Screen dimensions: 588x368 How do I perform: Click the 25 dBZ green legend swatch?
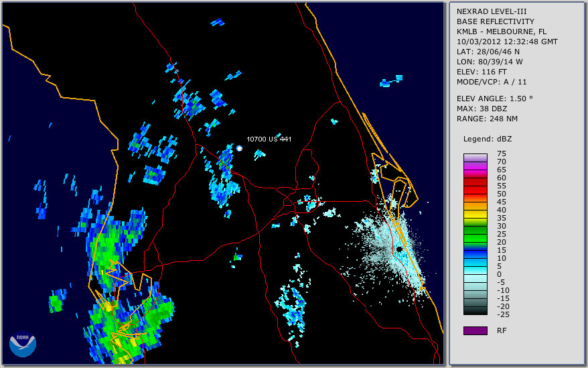(x=475, y=239)
